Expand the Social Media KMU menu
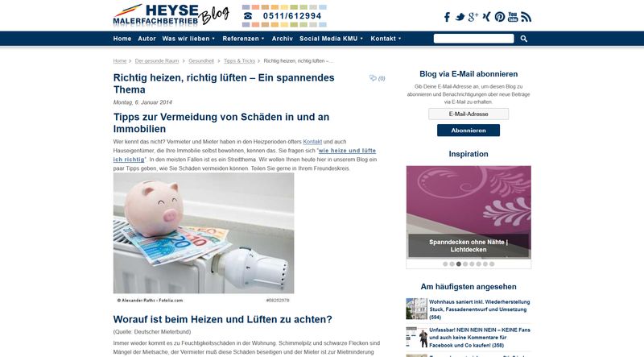644x357 pixels. 331,39
